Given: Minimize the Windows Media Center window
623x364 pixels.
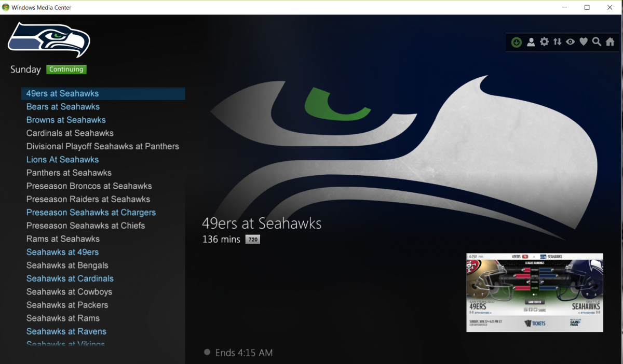Looking at the screenshot, I should [564, 7].
